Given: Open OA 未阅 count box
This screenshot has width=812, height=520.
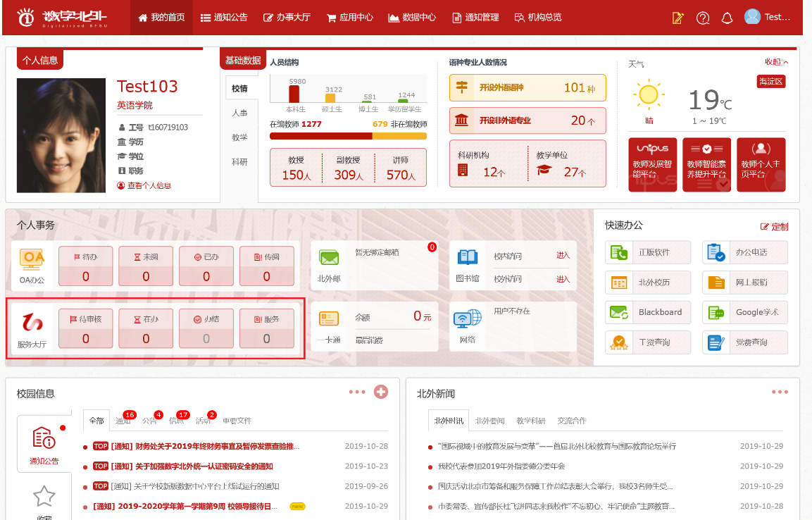Looking at the screenshot, I should tap(146, 266).
